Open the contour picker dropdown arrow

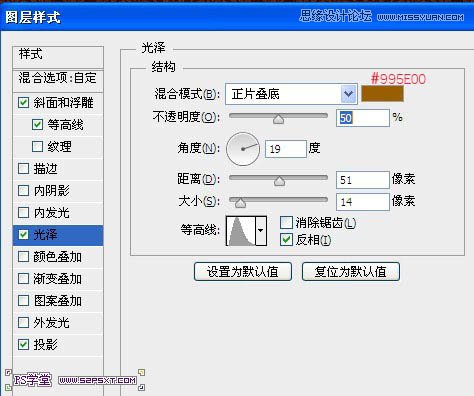(261, 231)
